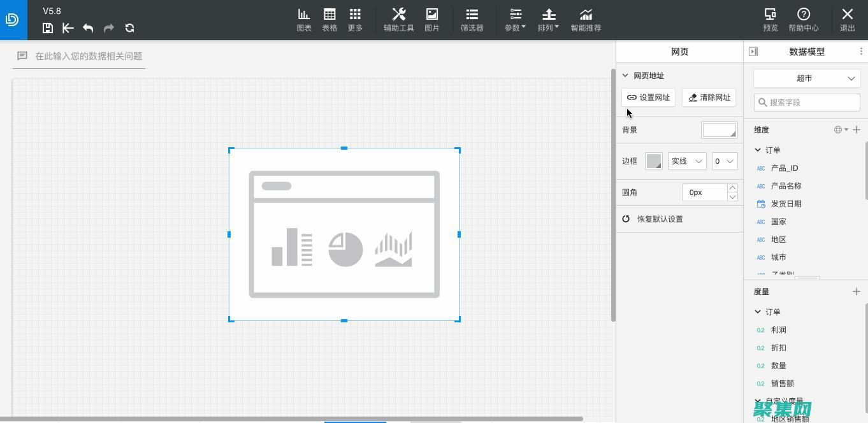Click the 清除网址 button
Image resolution: width=868 pixels, height=423 pixels.
click(x=709, y=97)
